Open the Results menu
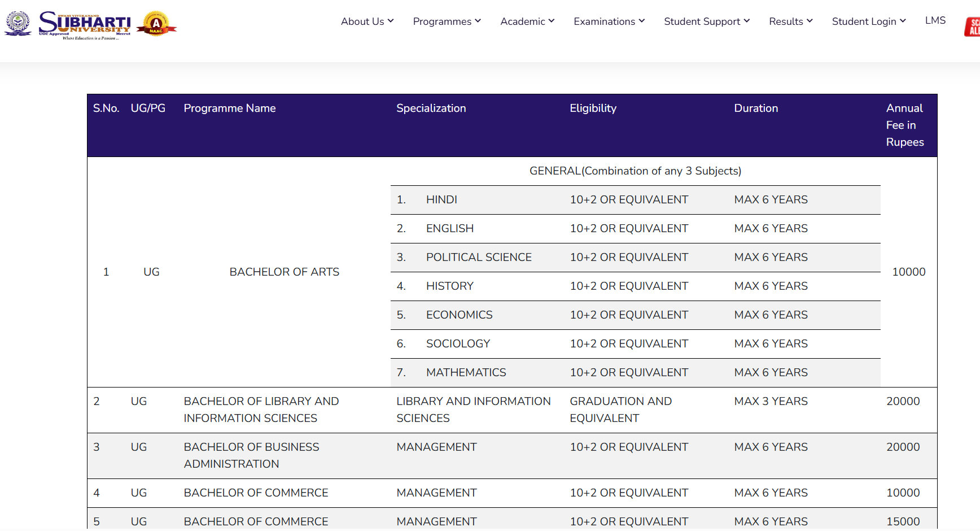Image resolution: width=980 pixels, height=531 pixels. pos(790,21)
